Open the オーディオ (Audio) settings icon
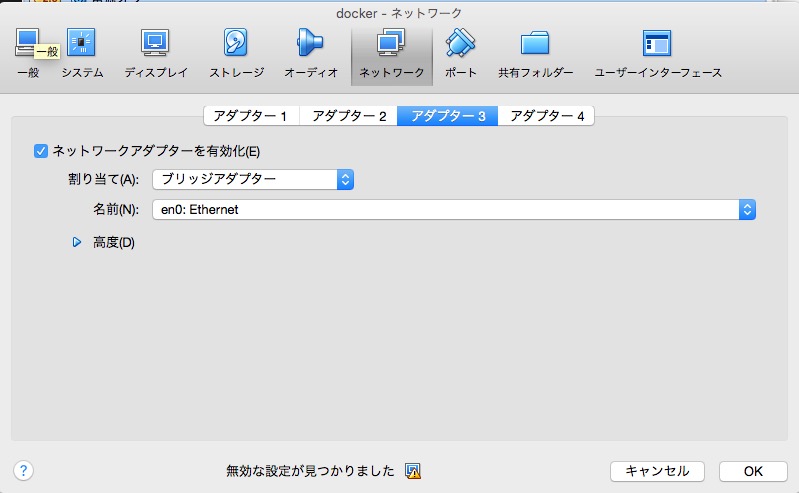 tap(310, 54)
